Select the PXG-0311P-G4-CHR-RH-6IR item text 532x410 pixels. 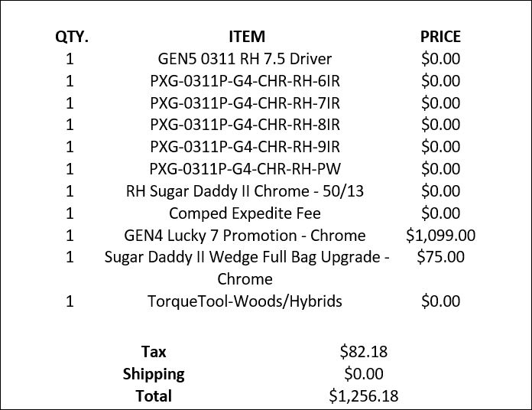(x=245, y=80)
